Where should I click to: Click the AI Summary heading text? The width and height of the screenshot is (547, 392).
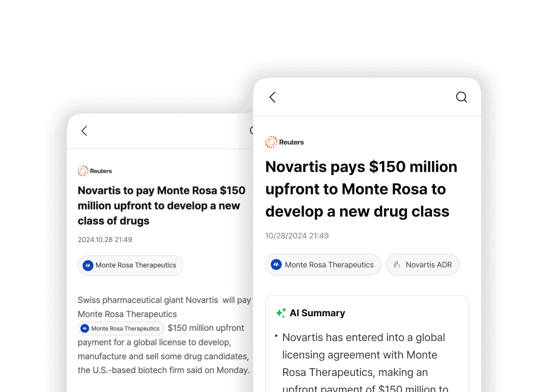(x=317, y=313)
